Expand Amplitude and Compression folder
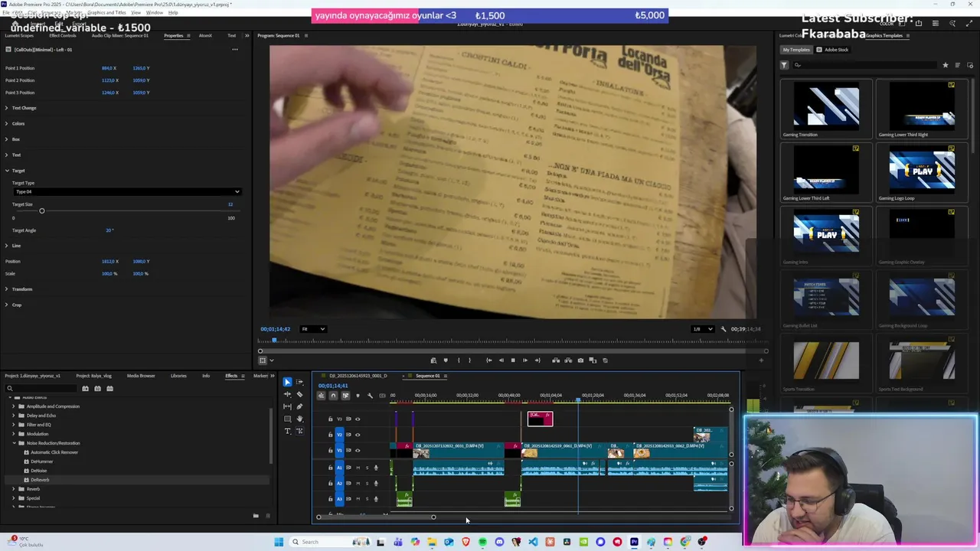 coord(14,406)
